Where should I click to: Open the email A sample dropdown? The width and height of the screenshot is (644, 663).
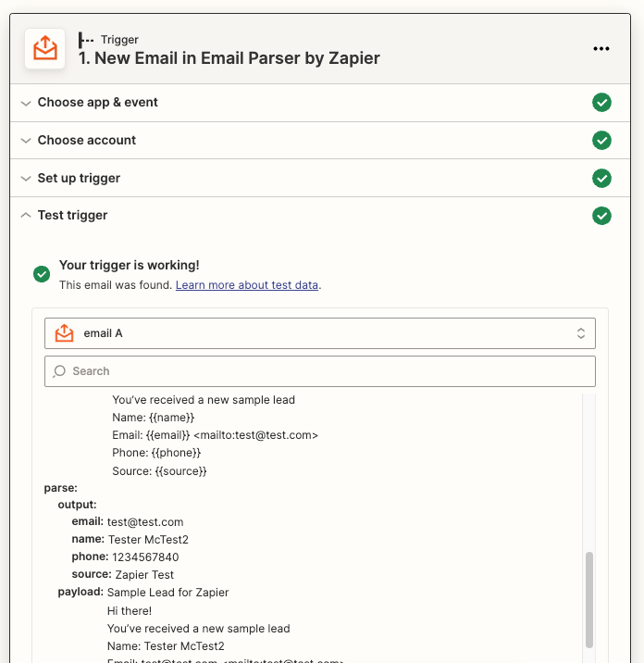(x=320, y=333)
